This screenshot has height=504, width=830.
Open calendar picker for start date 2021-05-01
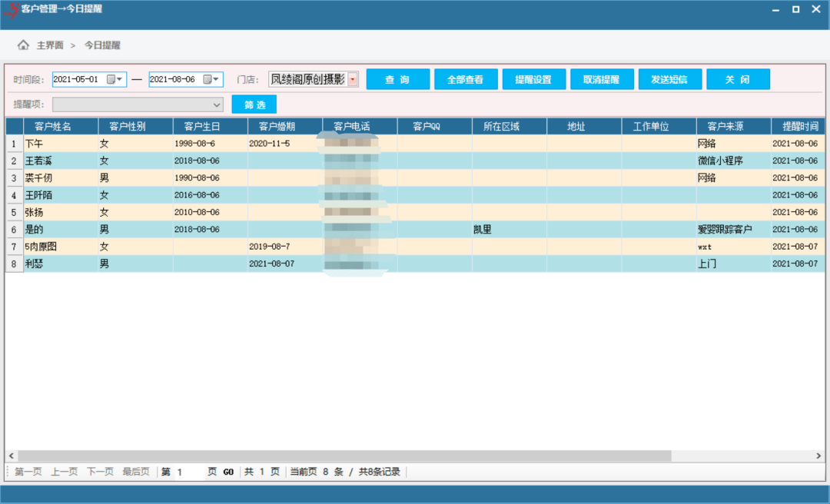[x=111, y=79]
